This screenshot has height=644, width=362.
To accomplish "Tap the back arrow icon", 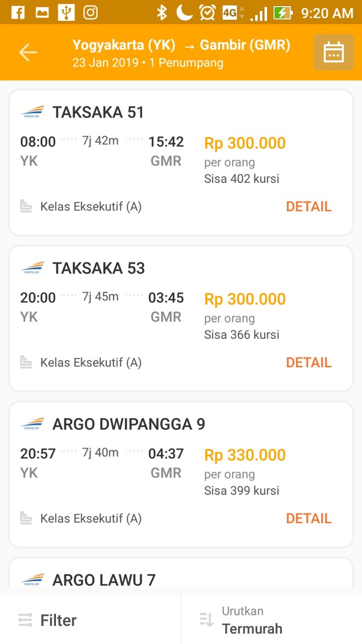I will coord(28,52).
